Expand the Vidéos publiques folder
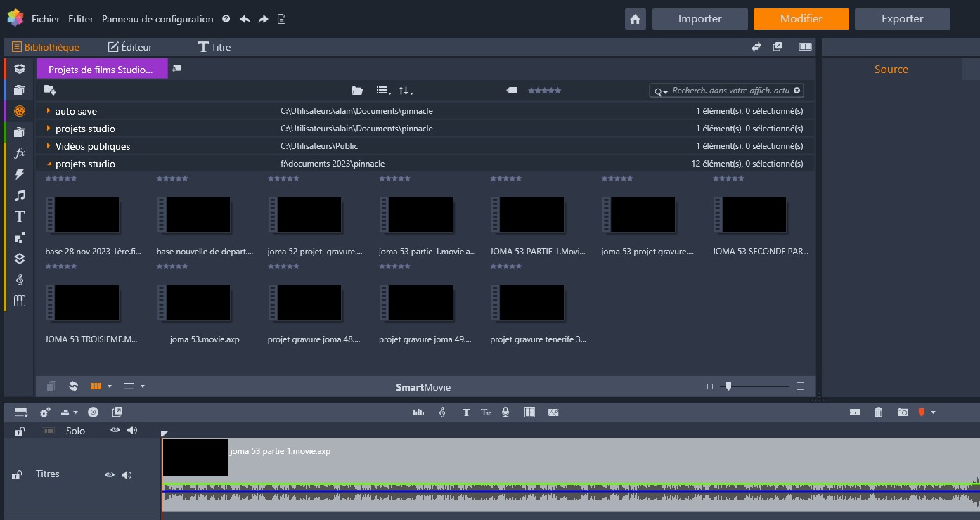Screen dimensions: 980x520 click(49, 146)
